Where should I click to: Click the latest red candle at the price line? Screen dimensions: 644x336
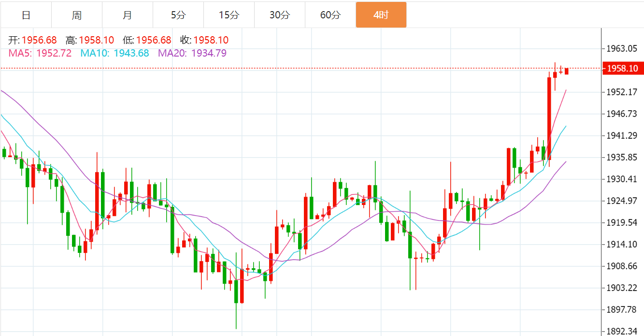pyautogui.click(x=567, y=71)
